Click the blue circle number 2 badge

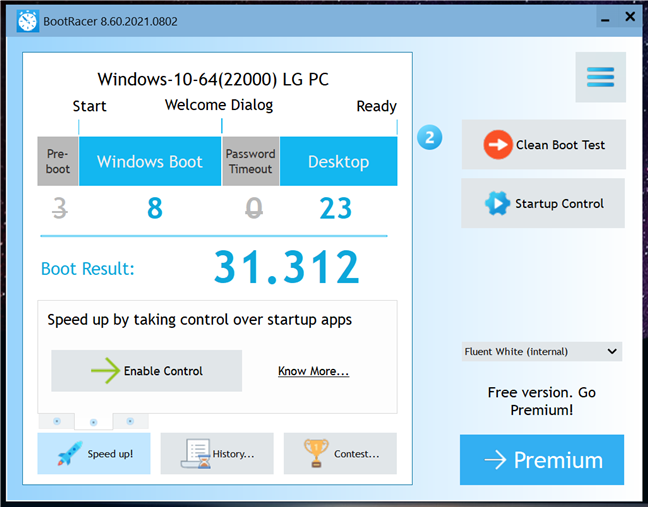(x=429, y=137)
